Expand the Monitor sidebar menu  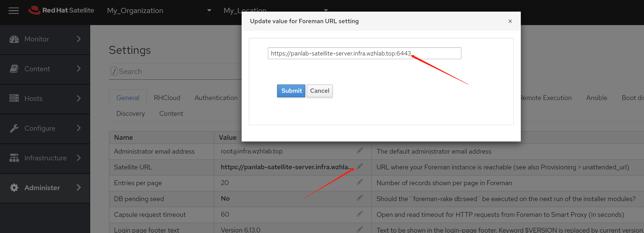45,39
